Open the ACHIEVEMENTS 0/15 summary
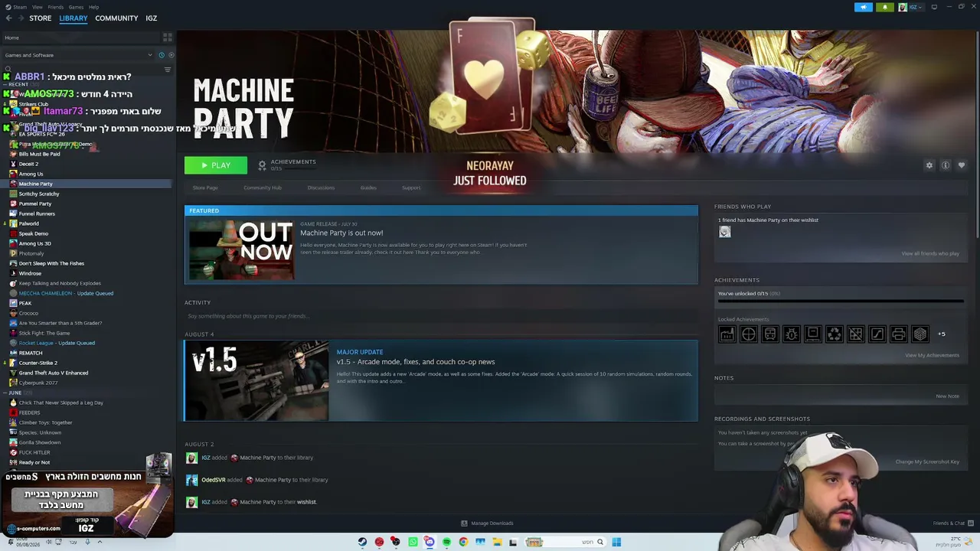 point(287,165)
